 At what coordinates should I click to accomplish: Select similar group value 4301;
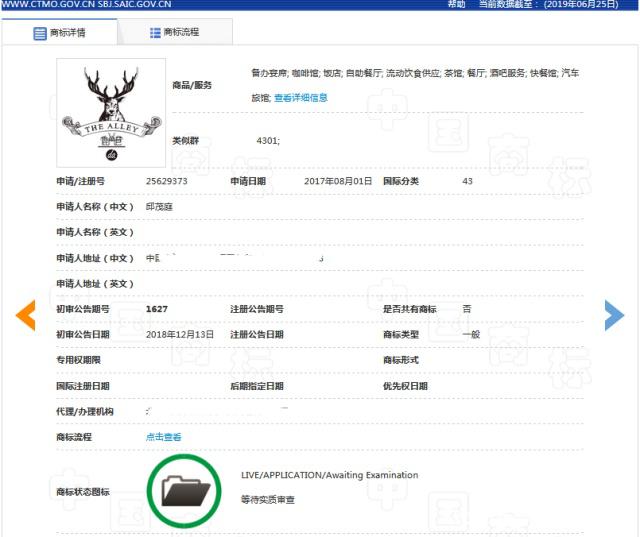(x=268, y=140)
